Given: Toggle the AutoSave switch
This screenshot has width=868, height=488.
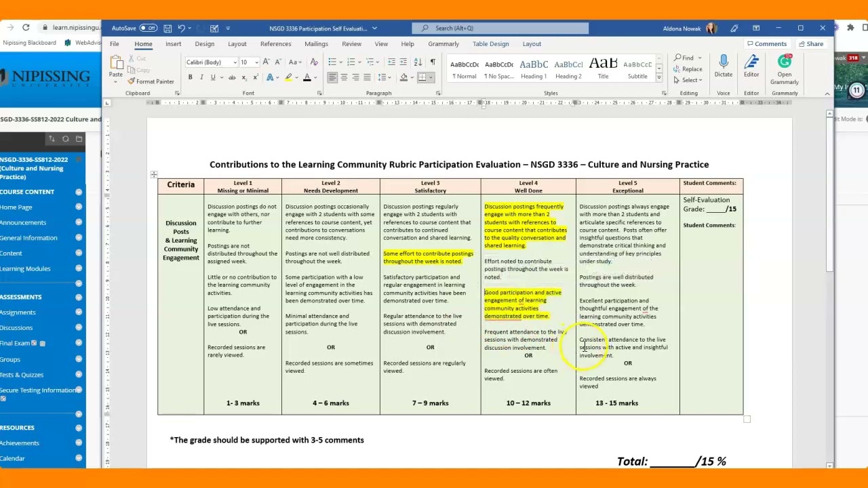Looking at the screenshot, I should click(148, 28).
